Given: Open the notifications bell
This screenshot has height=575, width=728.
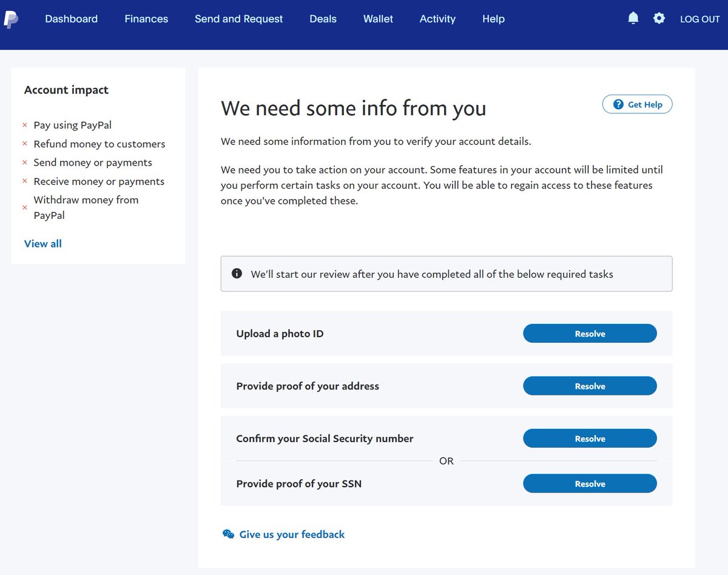Looking at the screenshot, I should click(x=633, y=18).
